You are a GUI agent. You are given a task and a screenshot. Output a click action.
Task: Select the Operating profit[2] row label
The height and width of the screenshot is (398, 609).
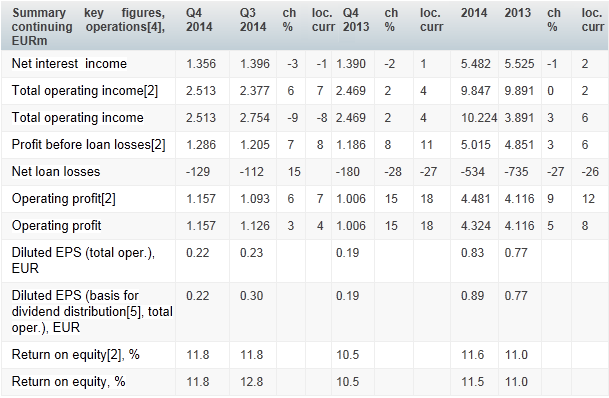tap(64, 198)
